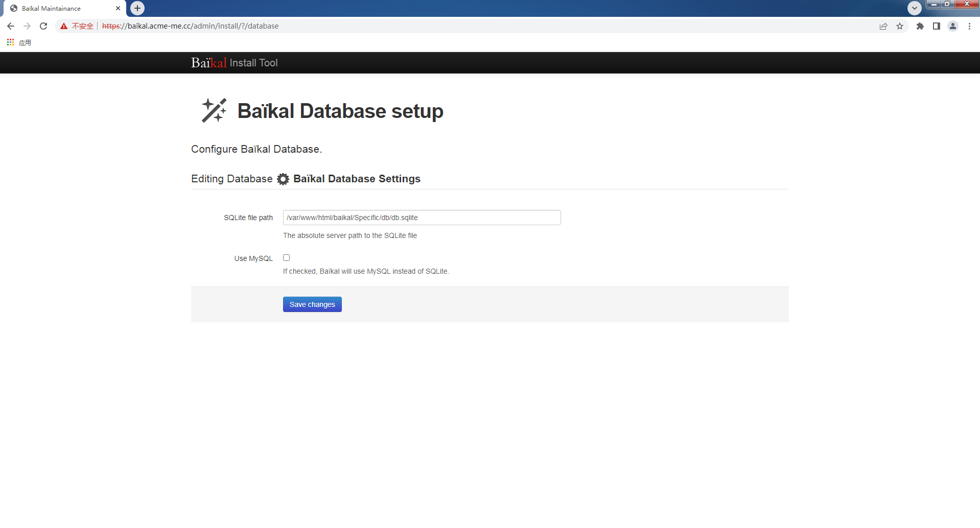This screenshot has width=980, height=528.
Task: Close the Baïkal Maintainance tab
Action: coord(118,8)
